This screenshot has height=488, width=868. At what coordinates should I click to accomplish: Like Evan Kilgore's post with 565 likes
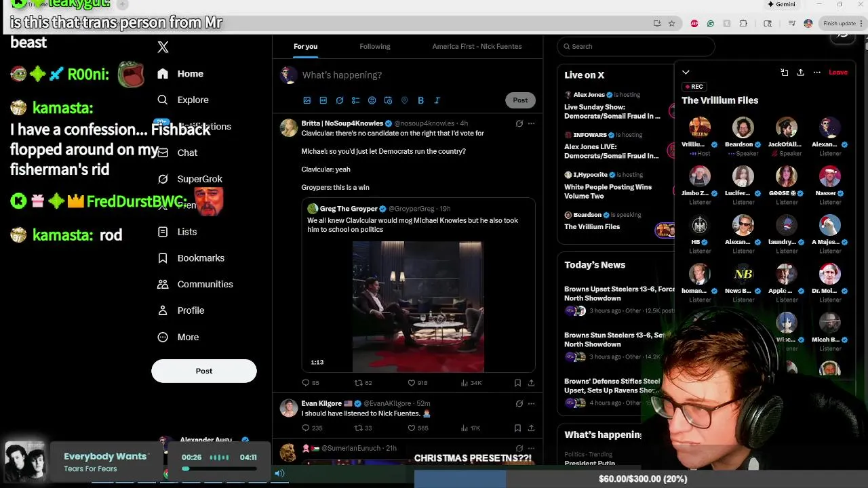coord(418,428)
